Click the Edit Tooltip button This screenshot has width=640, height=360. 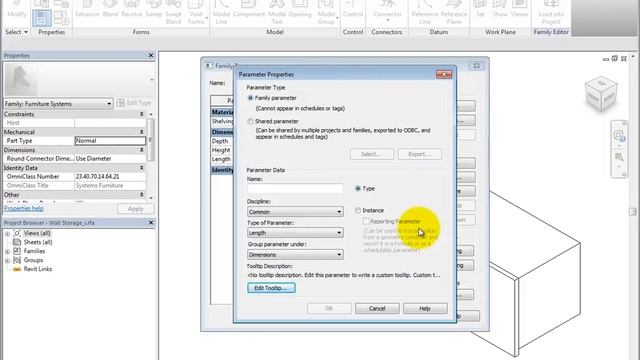271,288
